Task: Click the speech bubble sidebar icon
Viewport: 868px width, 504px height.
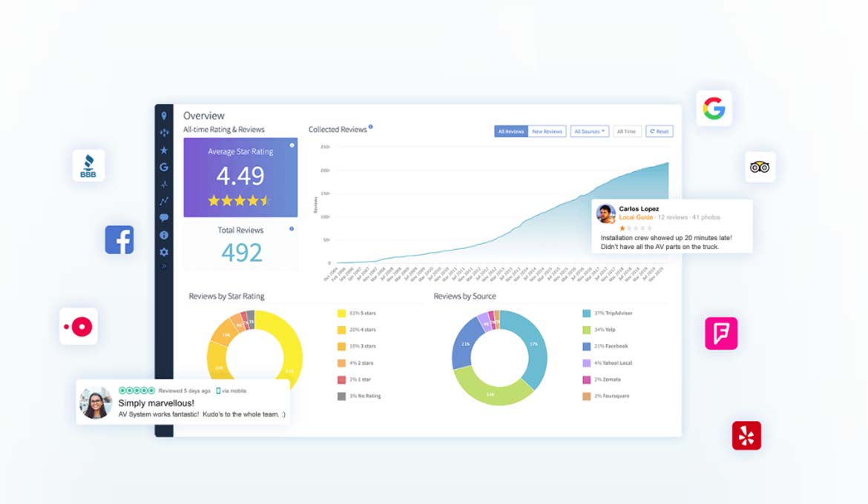Action: click(x=164, y=218)
